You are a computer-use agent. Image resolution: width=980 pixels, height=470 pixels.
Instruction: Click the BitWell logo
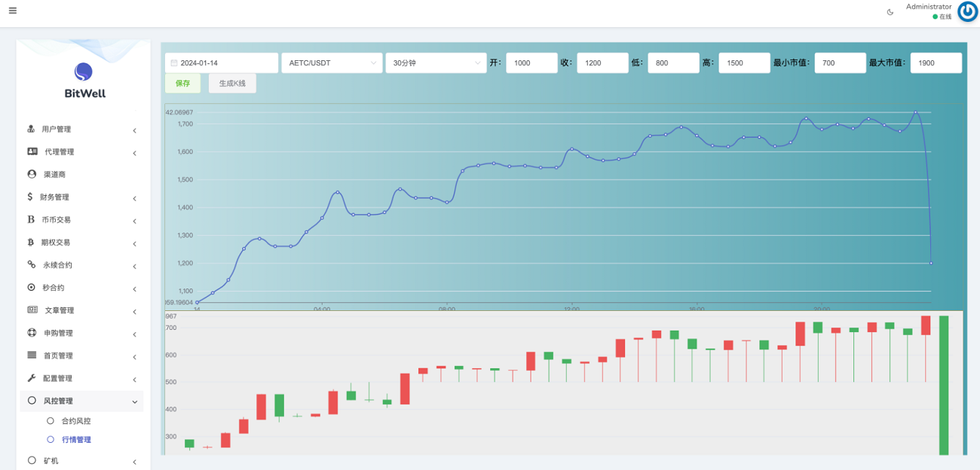[84, 81]
